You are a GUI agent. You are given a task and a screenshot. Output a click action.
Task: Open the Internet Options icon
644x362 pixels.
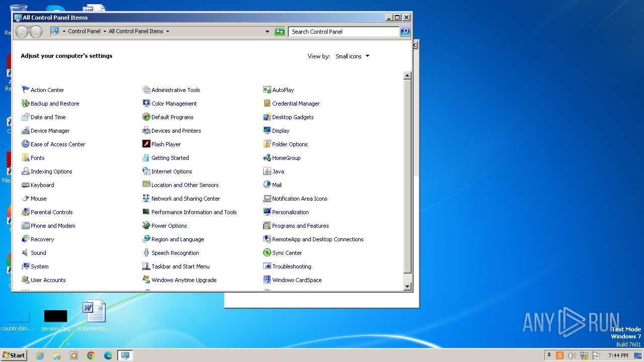click(146, 171)
